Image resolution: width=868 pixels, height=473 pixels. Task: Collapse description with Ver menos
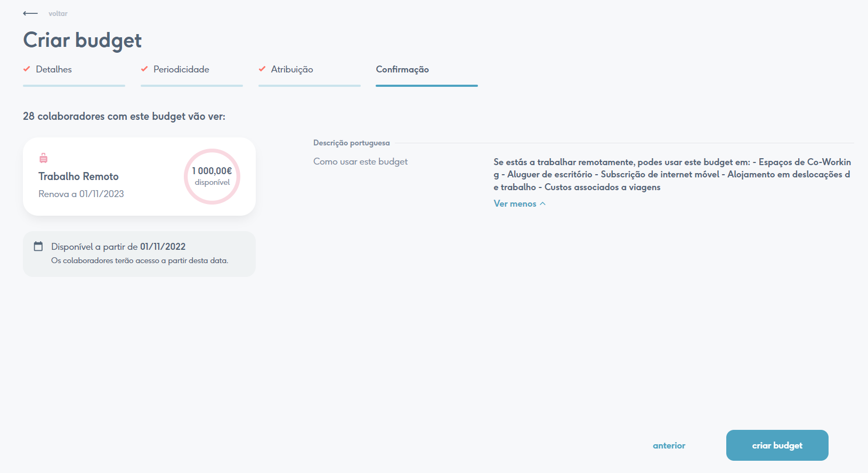pyautogui.click(x=515, y=203)
